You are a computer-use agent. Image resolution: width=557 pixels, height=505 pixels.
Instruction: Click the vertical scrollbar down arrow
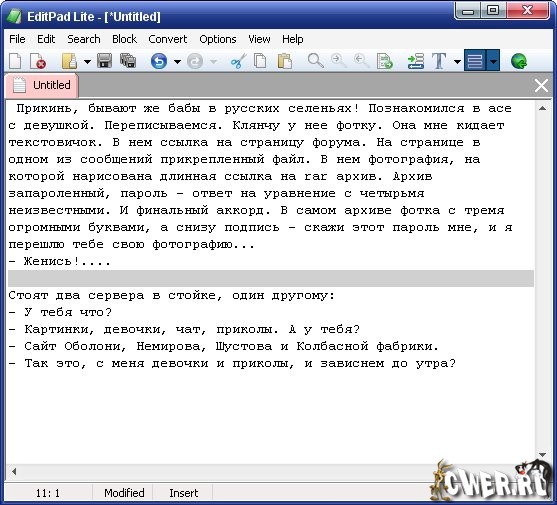tap(542, 455)
